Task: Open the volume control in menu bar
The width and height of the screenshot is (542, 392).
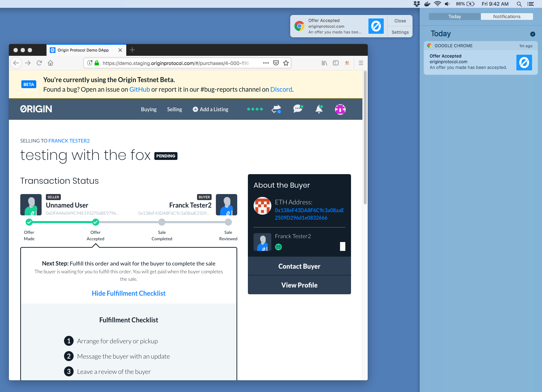Action: (447, 4)
